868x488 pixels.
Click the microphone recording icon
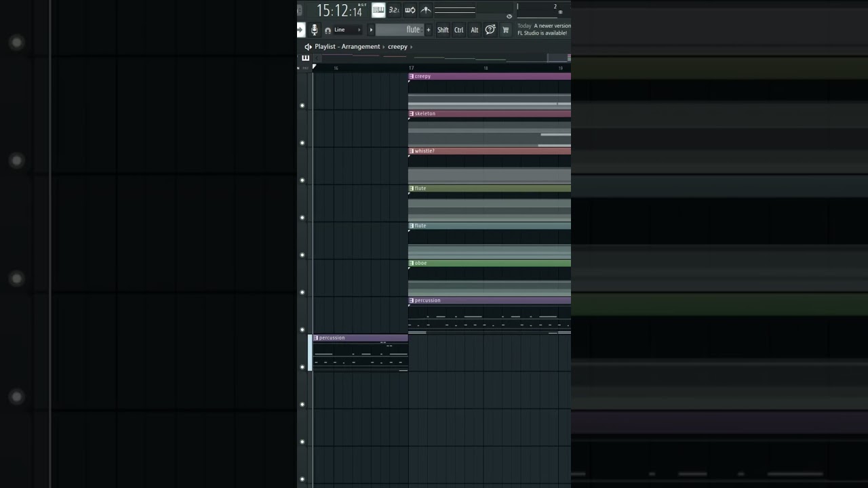coord(314,30)
